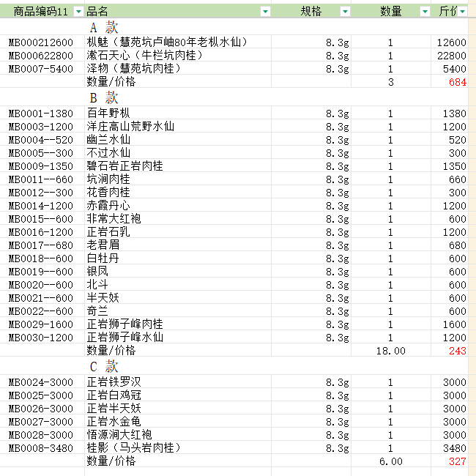Click the B 款 section title

(x=104, y=97)
